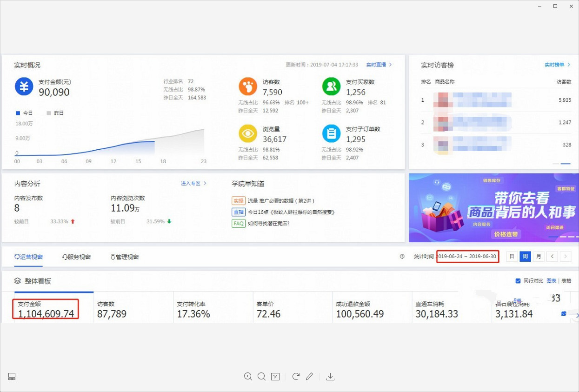Click the orange 访客数 visitor icon
The image size is (579, 392).
[x=247, y=86]
